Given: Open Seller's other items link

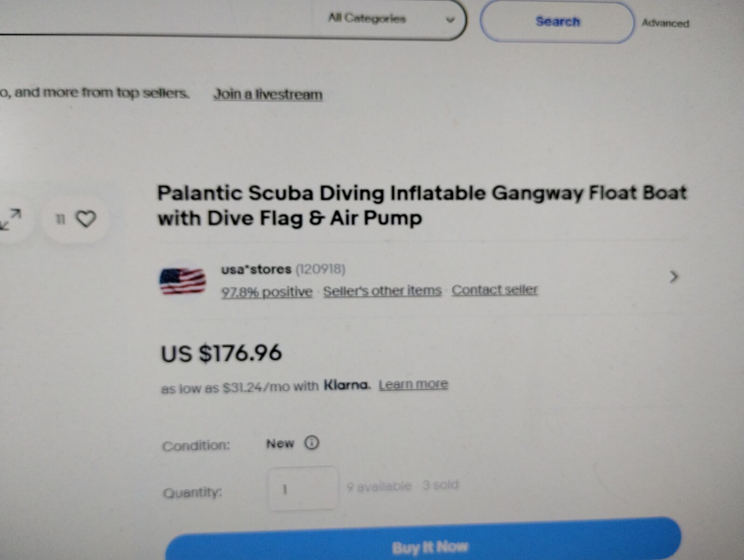Looking at the screenshot, I should (x=382, y=291).
